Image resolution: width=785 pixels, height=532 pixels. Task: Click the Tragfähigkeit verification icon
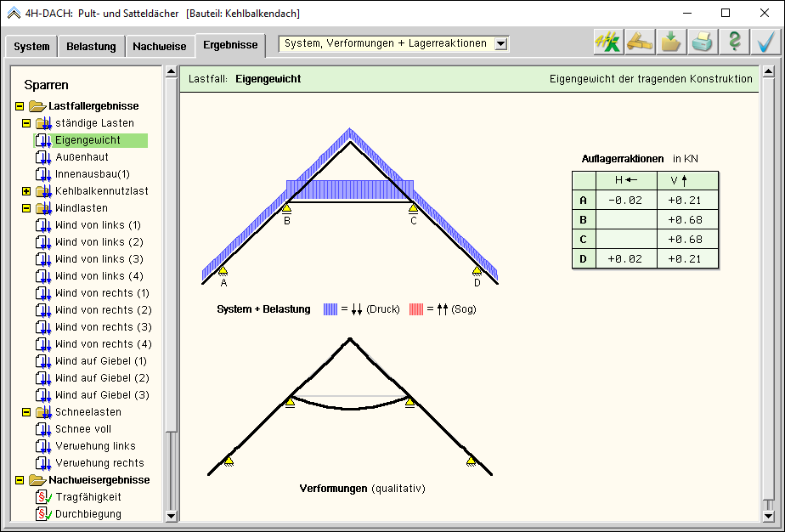[43, 497]
